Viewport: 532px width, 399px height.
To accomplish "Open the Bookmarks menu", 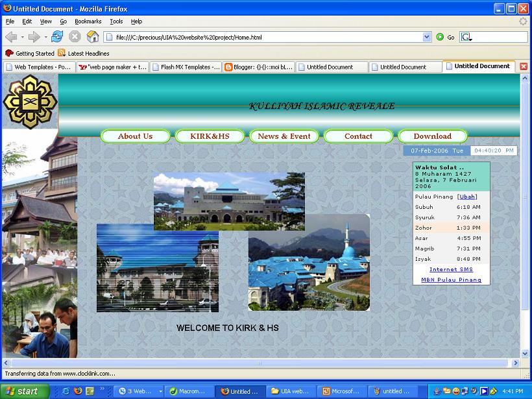I will [88, 21].
